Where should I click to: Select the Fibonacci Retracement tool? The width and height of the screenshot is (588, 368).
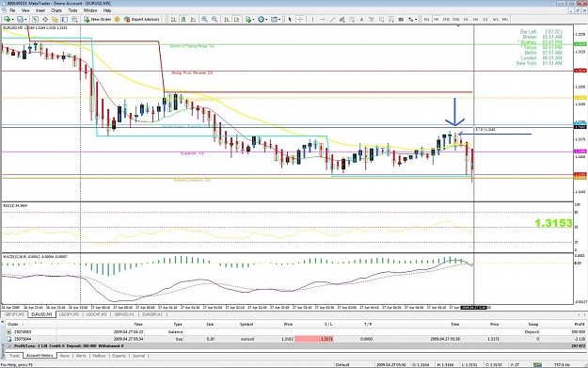click(352, 19)
